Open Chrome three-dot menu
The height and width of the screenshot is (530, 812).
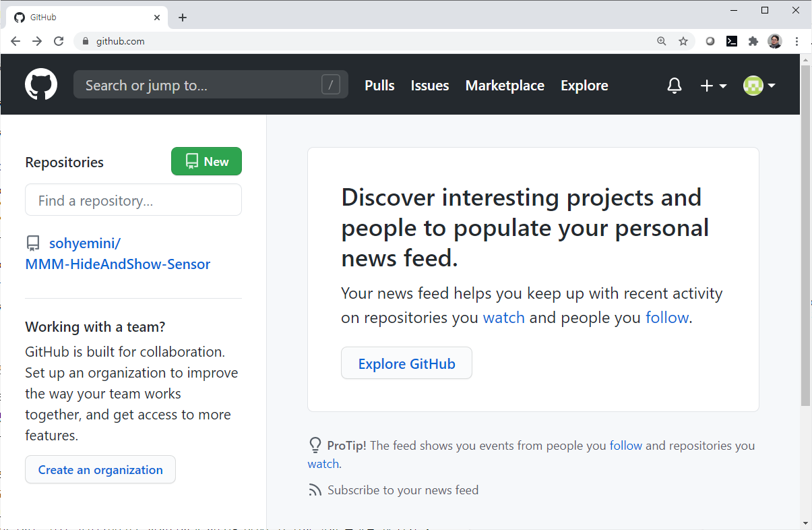click(797, 41)
